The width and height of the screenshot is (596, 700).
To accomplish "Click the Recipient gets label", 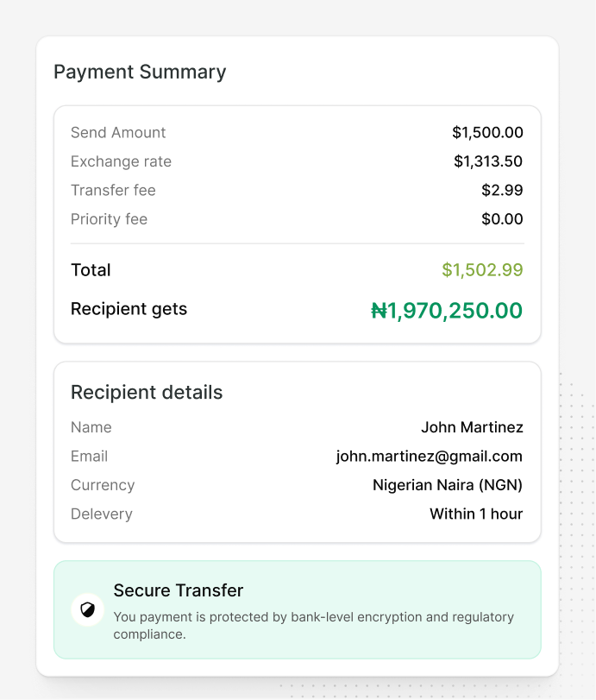I will click(129, 309).
